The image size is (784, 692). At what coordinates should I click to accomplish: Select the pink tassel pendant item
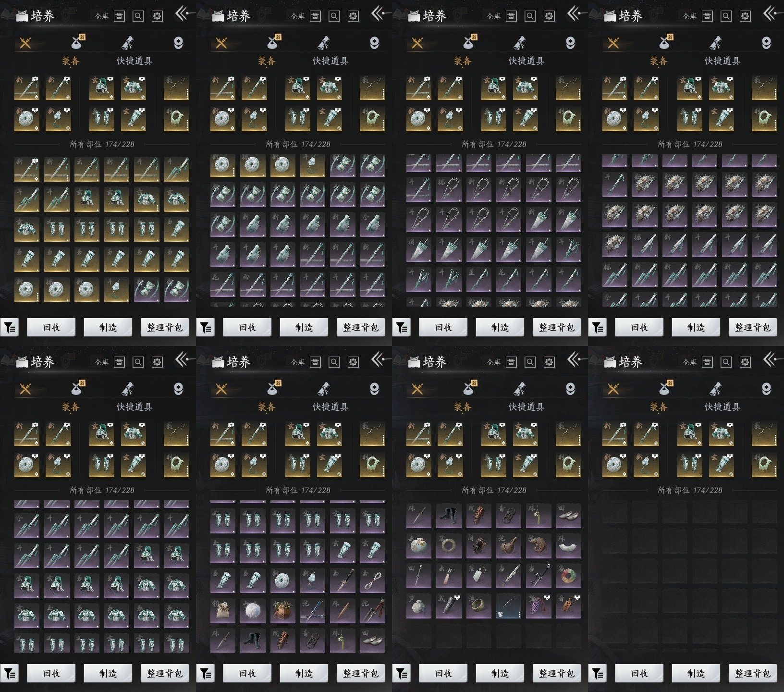pyautogui.click(x=449, y=576)
